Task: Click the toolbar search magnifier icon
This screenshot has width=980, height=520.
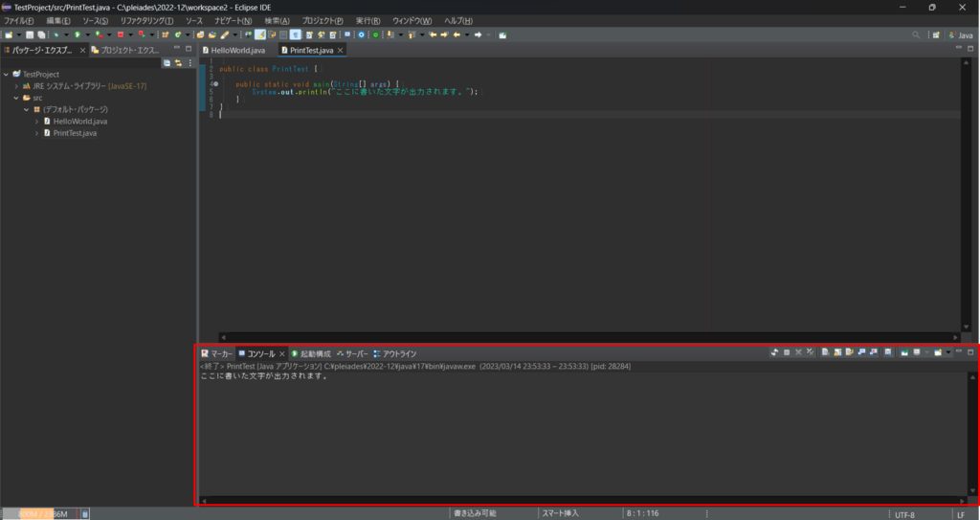Action: pyautogui.click(x=916, y=34)
